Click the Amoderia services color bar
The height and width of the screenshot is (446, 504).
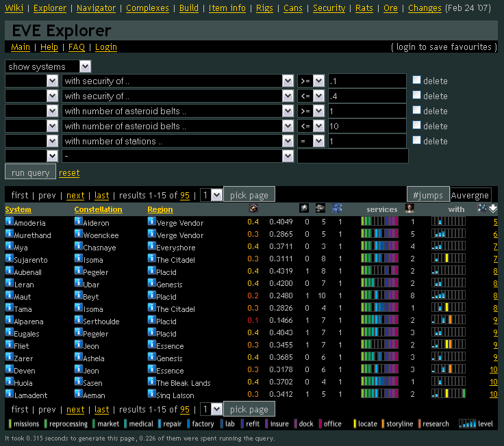[379, 221]
